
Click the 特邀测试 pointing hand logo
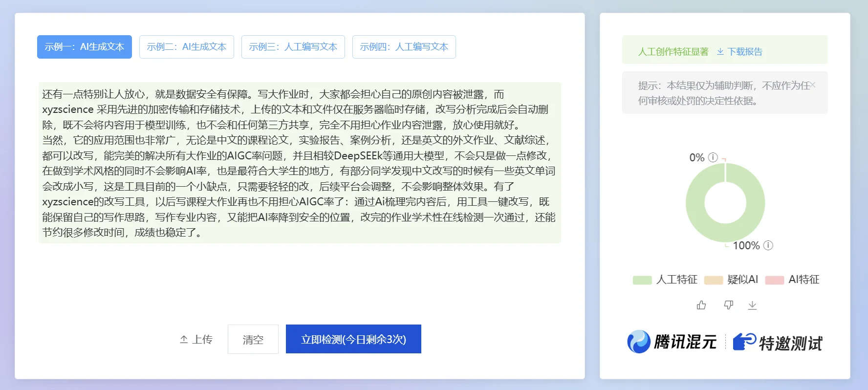[x=778, y=342]
